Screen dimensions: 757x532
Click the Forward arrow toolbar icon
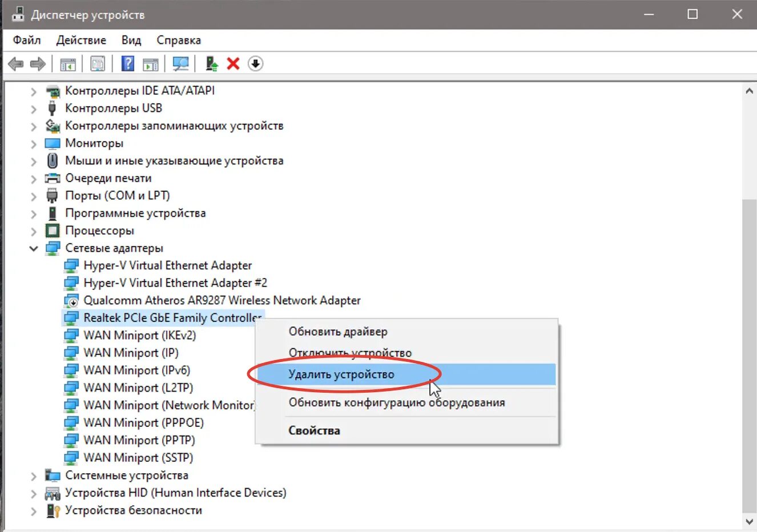pyautogui.click(x=38, y=63)
